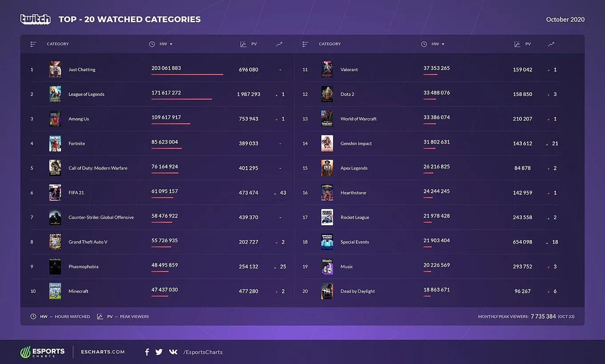Click the peak viewers value 1 987 293
Image resolution: width=605 pixels, height=364 pixels.
249,94
